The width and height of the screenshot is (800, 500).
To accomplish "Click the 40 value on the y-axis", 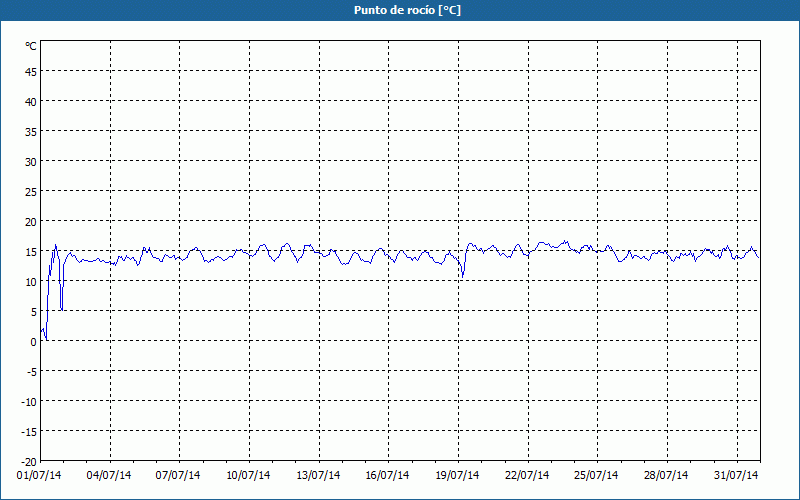I will point(31,102).
